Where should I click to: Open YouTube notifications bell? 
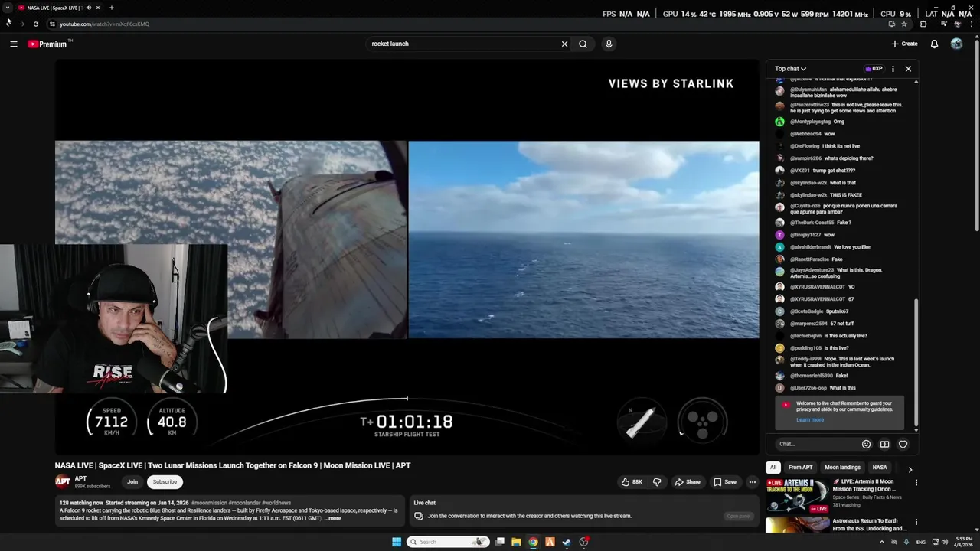click(x=934, y=44)
